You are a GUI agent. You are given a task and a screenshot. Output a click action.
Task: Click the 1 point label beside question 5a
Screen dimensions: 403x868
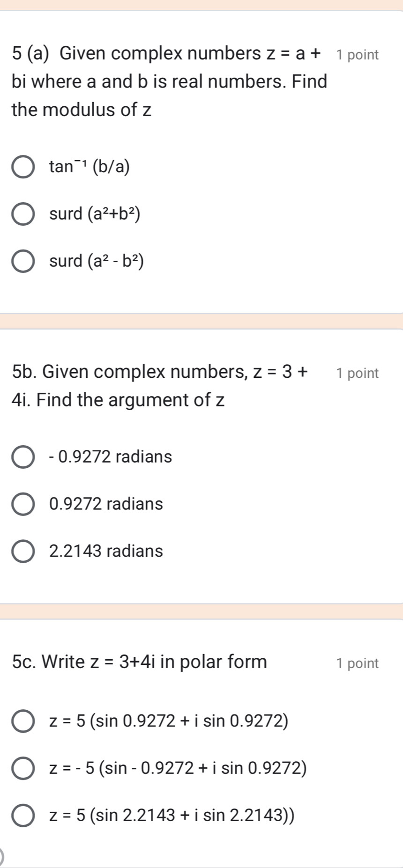click(x=357, y=54)
